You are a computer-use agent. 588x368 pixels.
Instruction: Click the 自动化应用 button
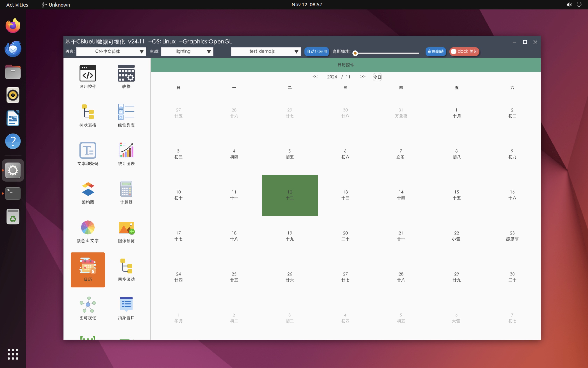tap(317, 52)
